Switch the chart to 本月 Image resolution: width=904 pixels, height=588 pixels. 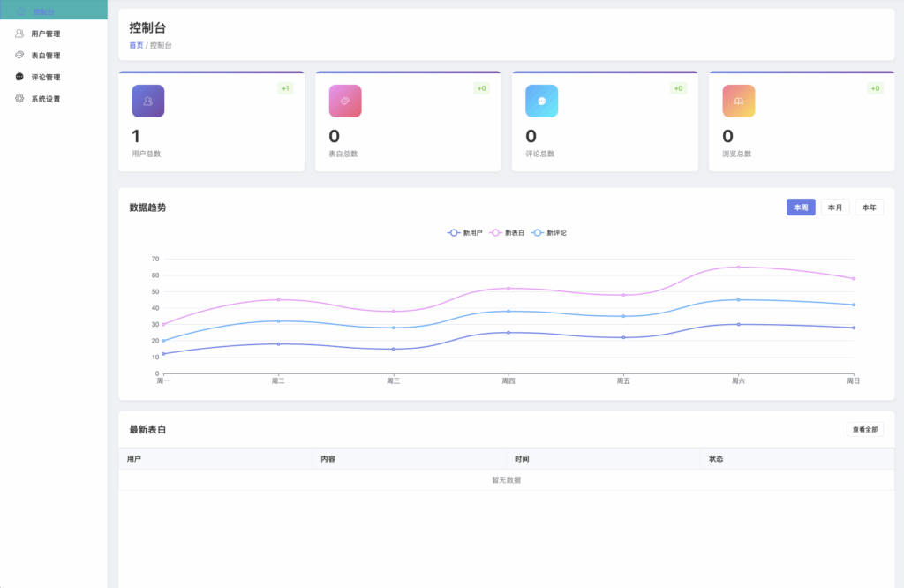point(835,207)
